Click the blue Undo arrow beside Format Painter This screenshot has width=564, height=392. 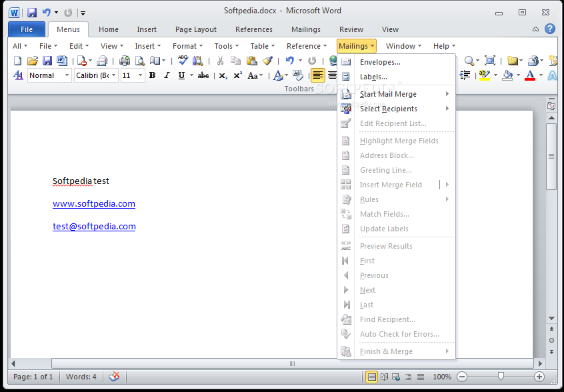click(x=289, y=61)
